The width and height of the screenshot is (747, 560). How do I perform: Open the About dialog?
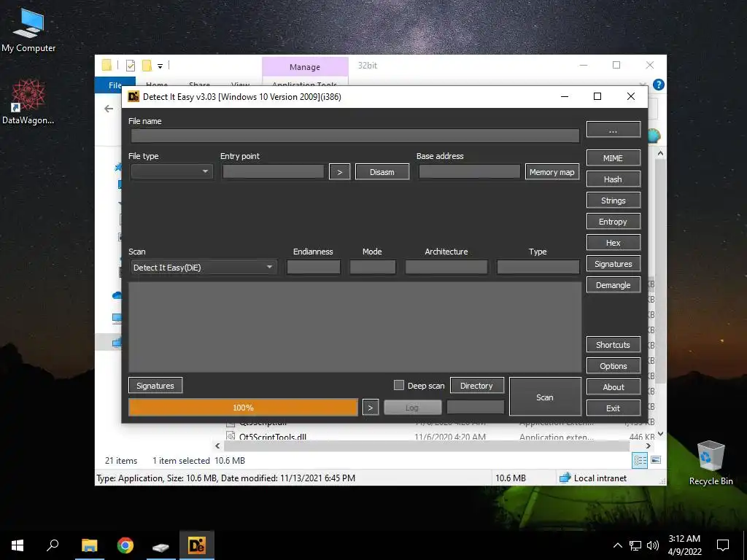[x=613, y=387]
